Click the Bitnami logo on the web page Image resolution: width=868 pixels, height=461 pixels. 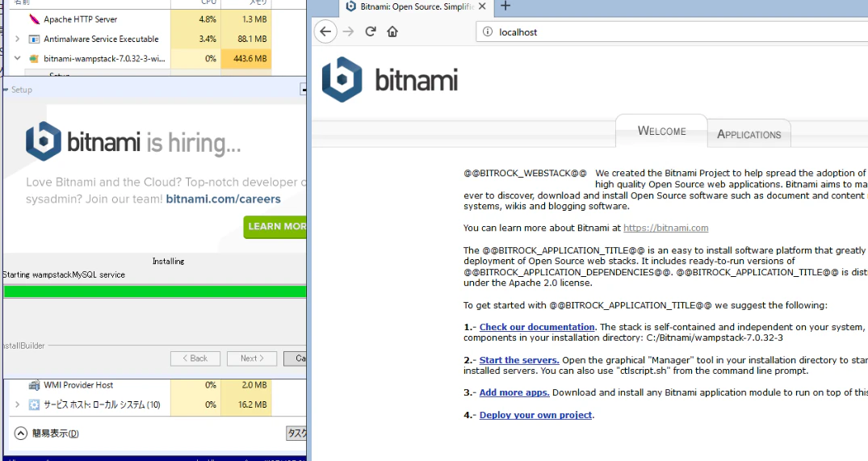coord(390,80)
